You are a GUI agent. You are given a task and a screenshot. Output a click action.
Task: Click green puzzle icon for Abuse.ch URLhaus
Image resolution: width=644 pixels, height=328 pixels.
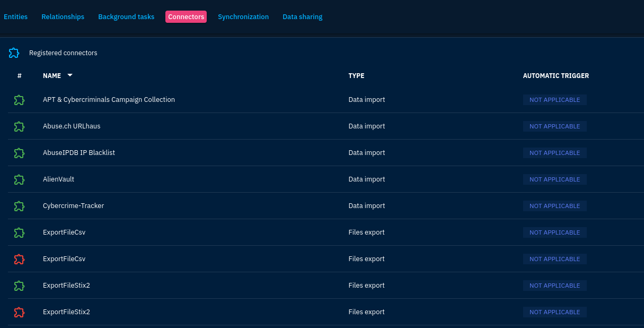click(19, 126)
